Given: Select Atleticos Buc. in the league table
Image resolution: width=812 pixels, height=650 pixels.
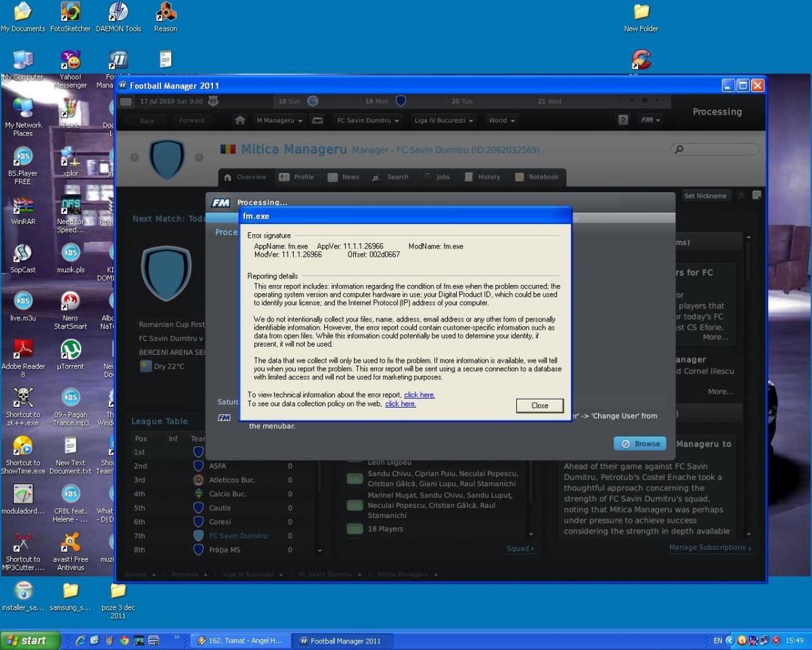Looking at the screenshot, I should (x=232, y=480).
